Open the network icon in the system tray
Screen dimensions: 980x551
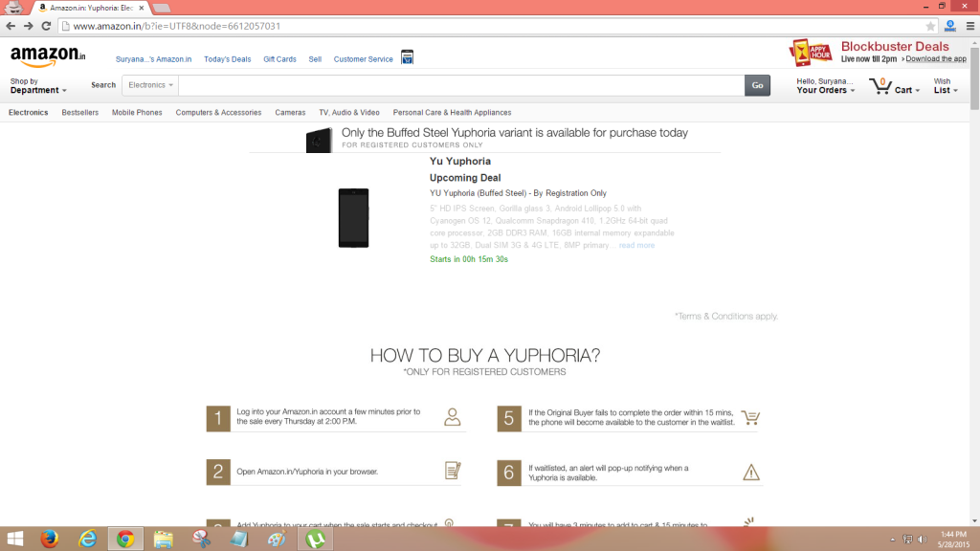[x=907, y=540]
